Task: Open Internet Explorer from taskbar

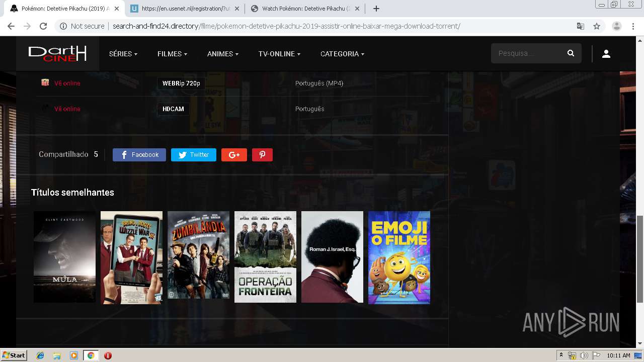Action: pos(40,355)
